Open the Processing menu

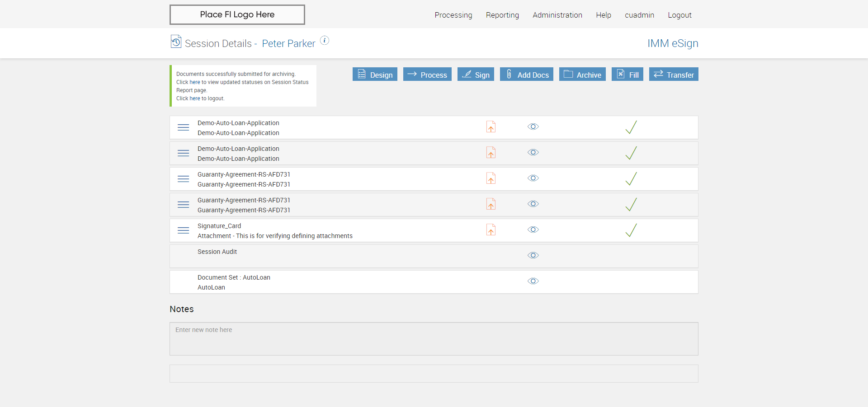(x=453, y=15)
